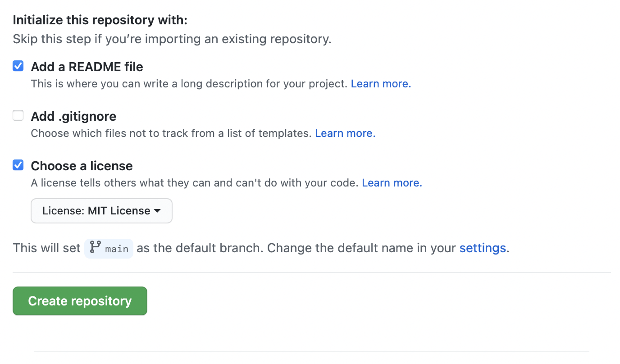The height and width of the screenshot is (364, 620).
Task: Click the git branch icon beside main
Action: point(95,247)
